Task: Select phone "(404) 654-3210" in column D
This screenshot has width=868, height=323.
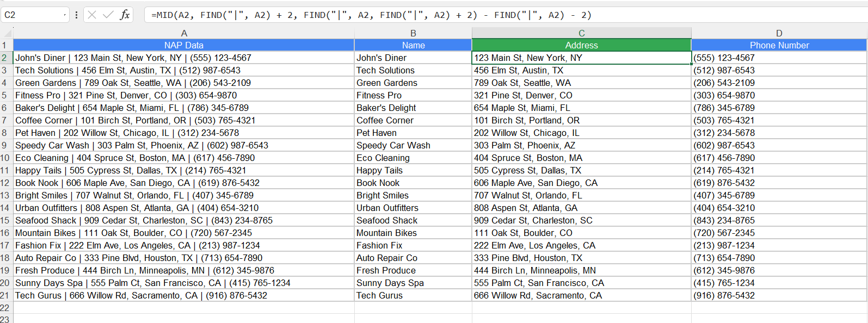Action: (x=779, y=208)
